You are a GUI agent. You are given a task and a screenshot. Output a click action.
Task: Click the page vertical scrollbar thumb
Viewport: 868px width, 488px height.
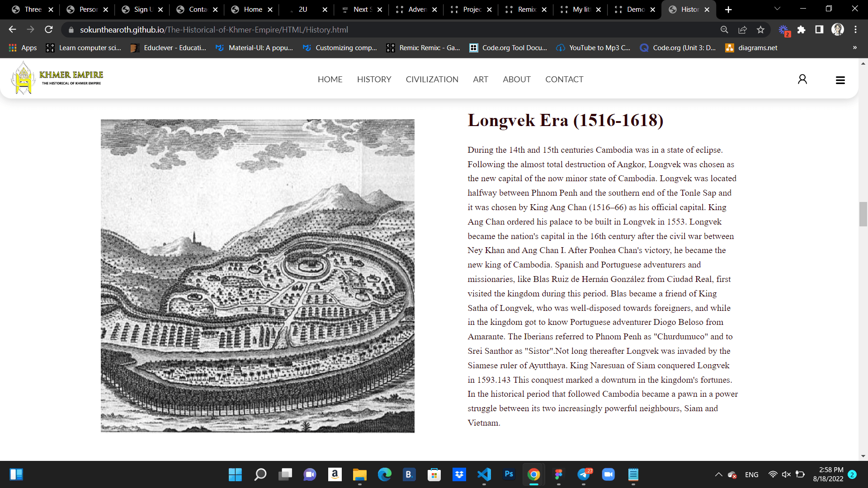point(863,214)
